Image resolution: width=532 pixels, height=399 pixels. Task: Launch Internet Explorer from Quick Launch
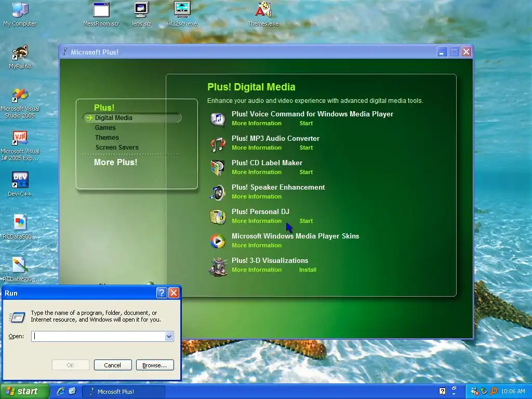pos(61,391)
